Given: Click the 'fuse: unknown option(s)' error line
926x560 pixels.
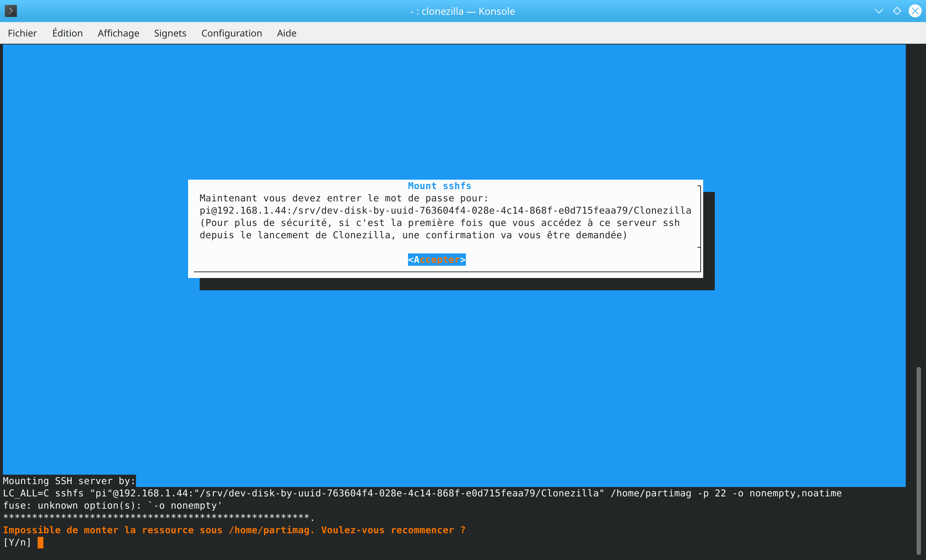Looking at the screenshot, I should (x=113, y=505).
